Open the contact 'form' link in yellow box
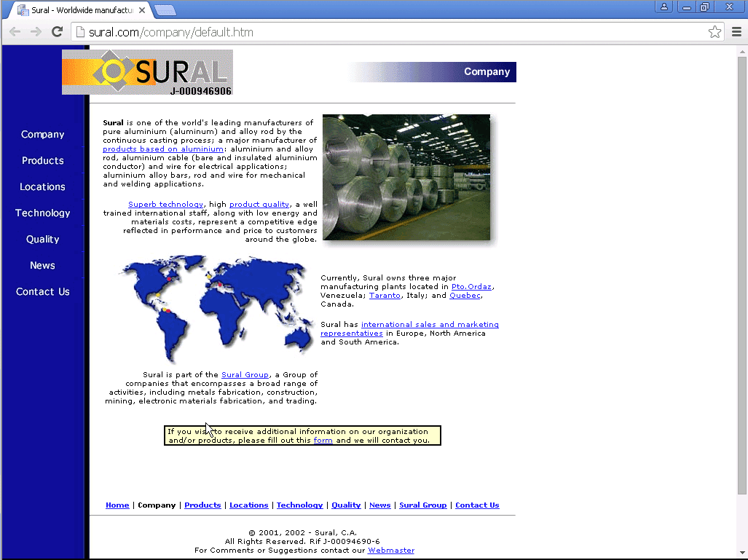748x560 pixels. pyautogui.click(x=323, y=441)
